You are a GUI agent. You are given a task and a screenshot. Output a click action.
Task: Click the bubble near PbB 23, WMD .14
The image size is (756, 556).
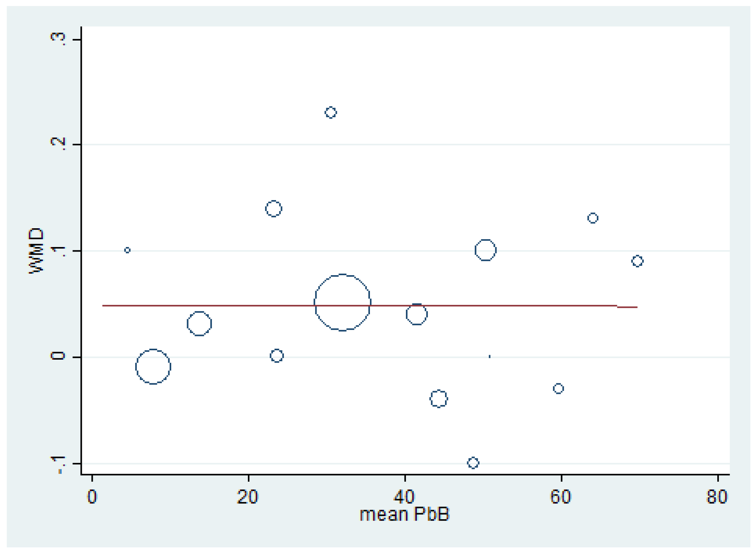click(273, 208)
